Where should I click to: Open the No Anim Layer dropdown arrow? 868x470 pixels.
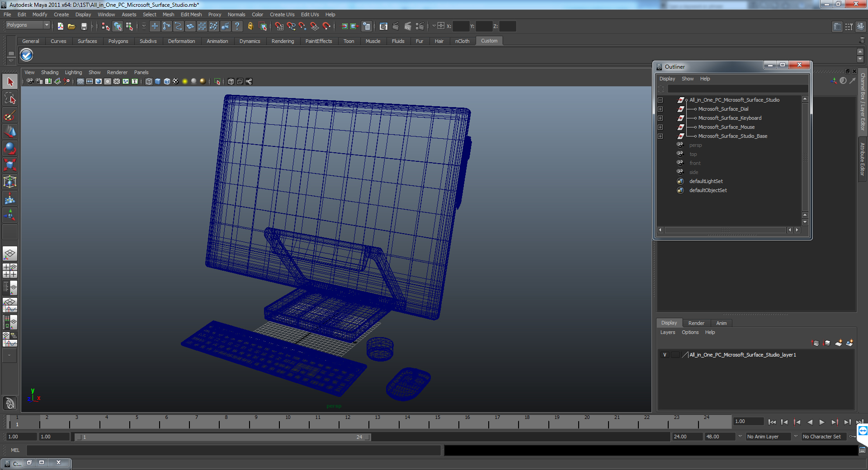tap(740, 437)
